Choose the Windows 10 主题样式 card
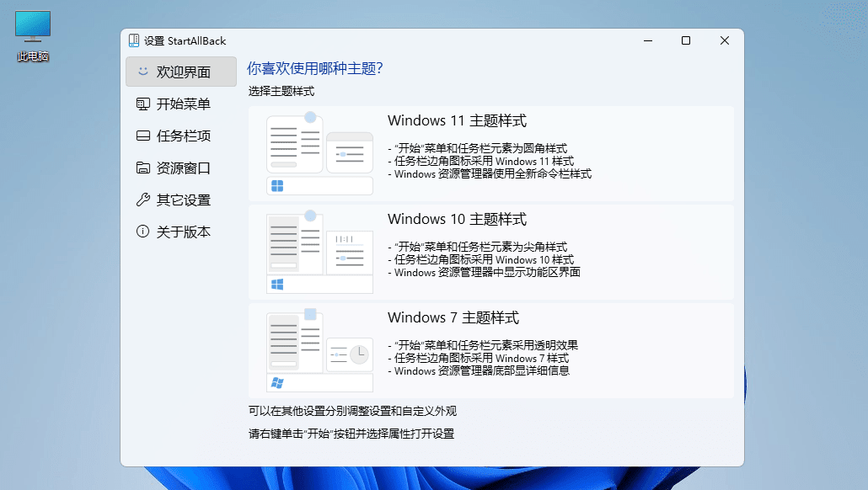The height and width of the screenshot is (490, 868). click(x=491, y=253)
